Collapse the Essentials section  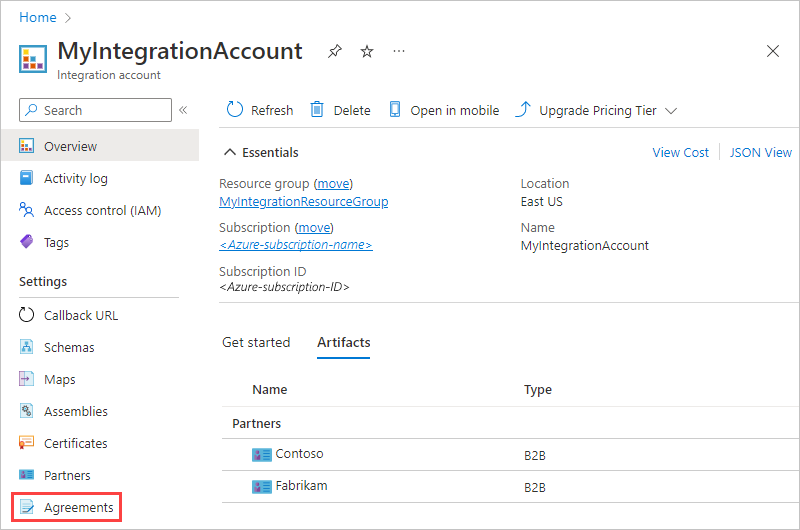tap(230, 153)
